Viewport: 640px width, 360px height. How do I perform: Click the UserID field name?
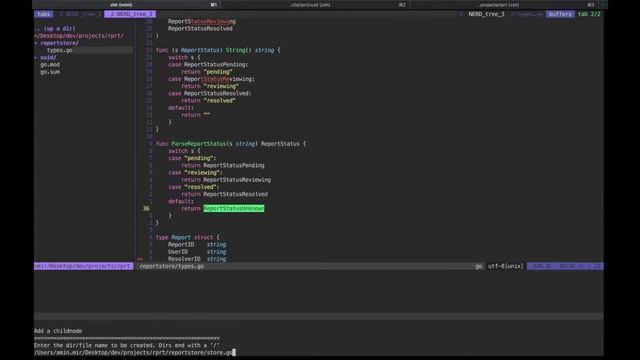coord(178,252)
